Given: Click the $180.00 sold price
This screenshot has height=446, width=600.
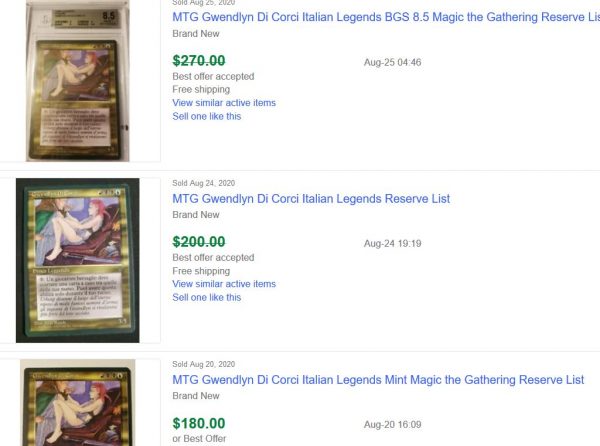Looking at the screenshot, I should 199,423.
